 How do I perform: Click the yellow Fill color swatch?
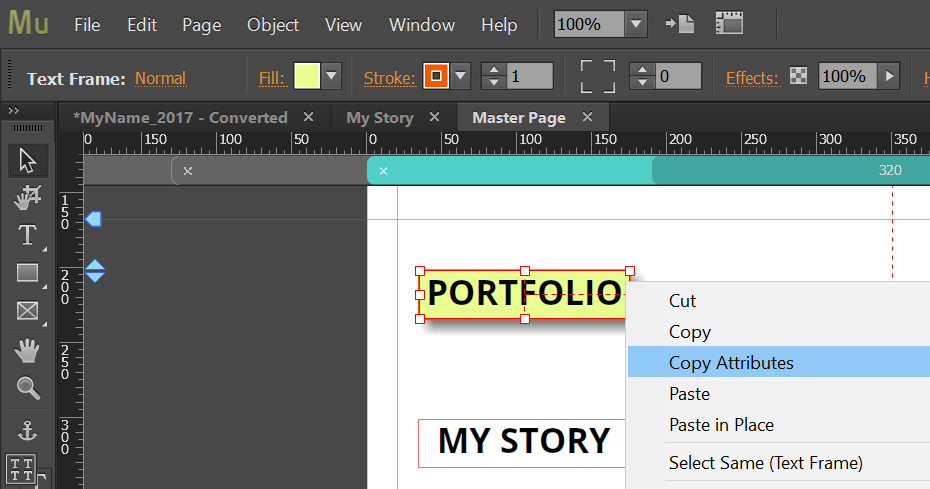pos(306,76)
